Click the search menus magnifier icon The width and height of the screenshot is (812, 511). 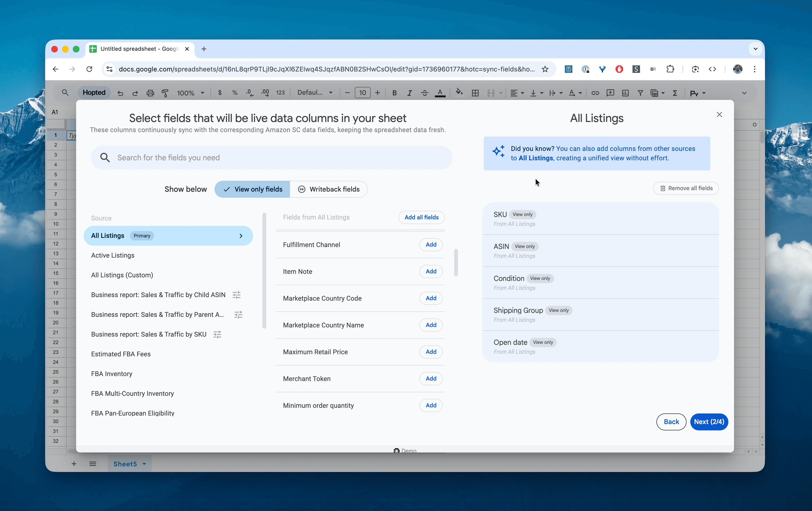tap(65, 92)
